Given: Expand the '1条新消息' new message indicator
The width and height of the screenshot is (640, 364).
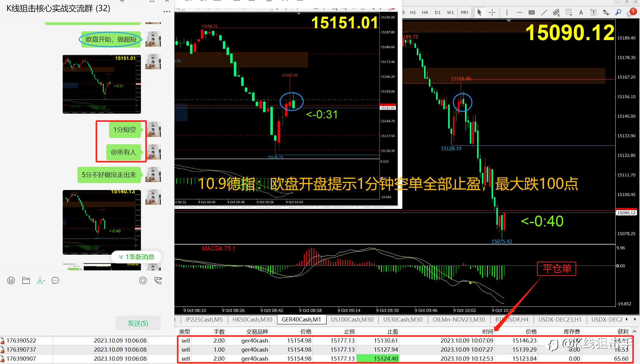Looking at the screenshot, I should coord(136,257).
